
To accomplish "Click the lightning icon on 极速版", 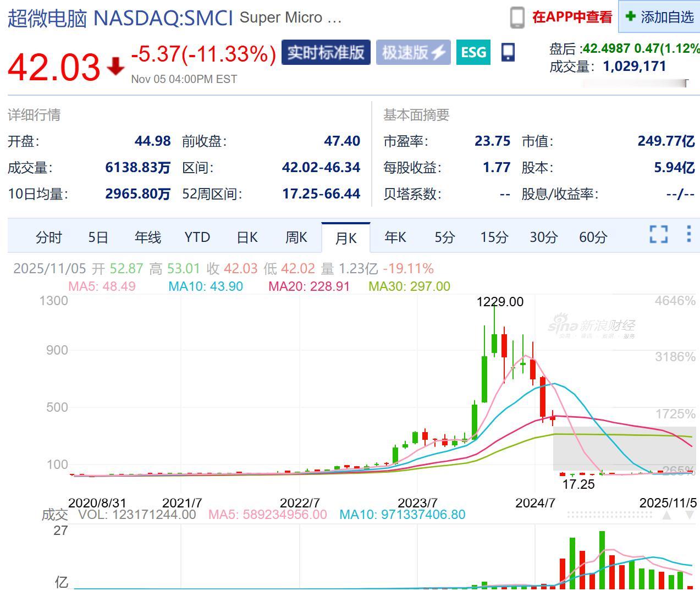I will 437,52.
